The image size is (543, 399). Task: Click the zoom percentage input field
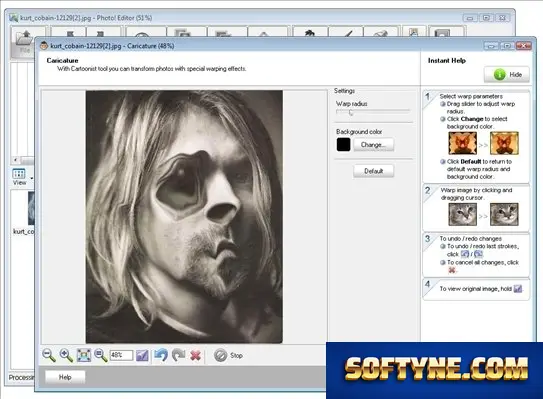[121, 355]
